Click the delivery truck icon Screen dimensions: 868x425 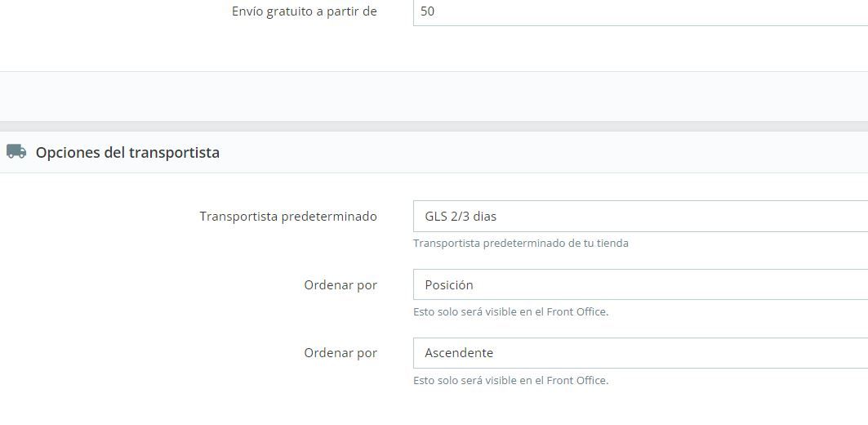pyautogui.click(x=16, y=151)
